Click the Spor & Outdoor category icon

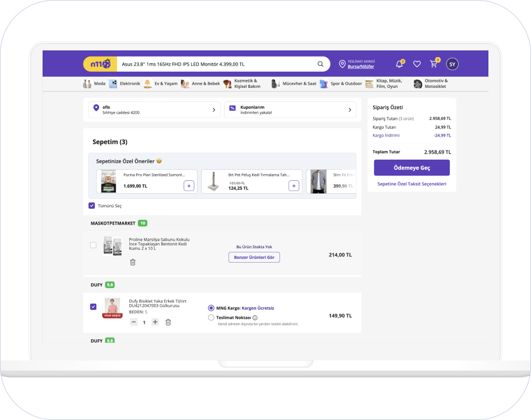tap(324, 83)
